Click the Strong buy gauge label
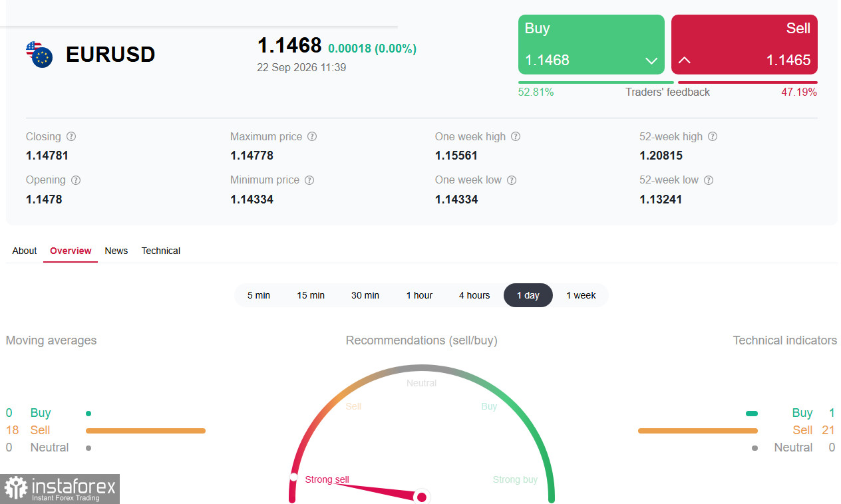 [x=515, y=479]
